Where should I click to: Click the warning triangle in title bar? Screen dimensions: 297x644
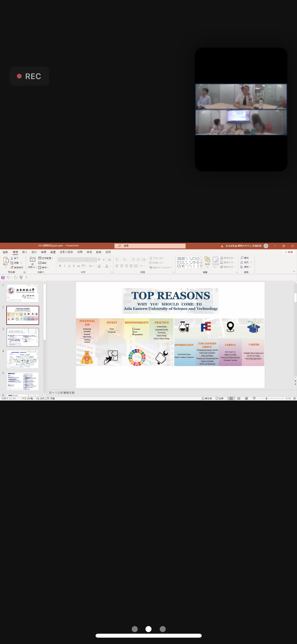click(x=222, y=246)
